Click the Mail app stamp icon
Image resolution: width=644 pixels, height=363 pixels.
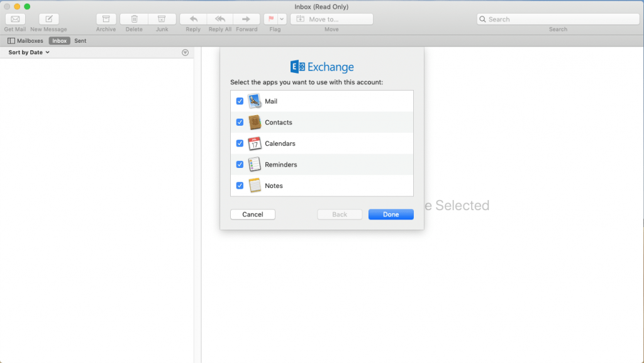click(x=255, y=101)
